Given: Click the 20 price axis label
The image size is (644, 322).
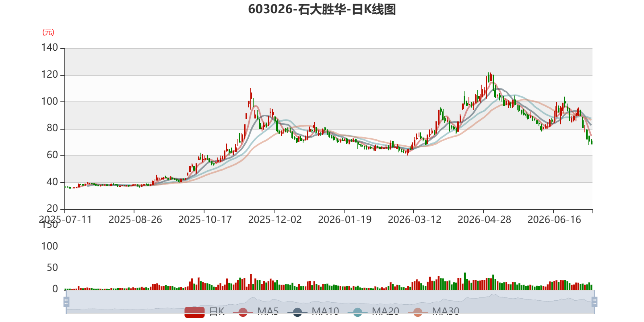Looking at the screenshot, I should (x=52, y=208).
